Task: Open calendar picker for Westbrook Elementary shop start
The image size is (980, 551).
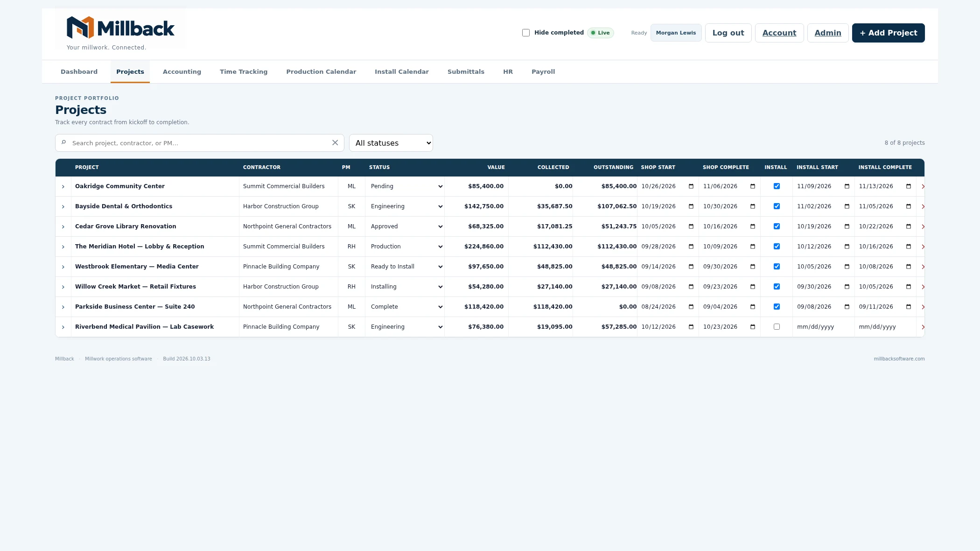Action: tap(691, 267)
